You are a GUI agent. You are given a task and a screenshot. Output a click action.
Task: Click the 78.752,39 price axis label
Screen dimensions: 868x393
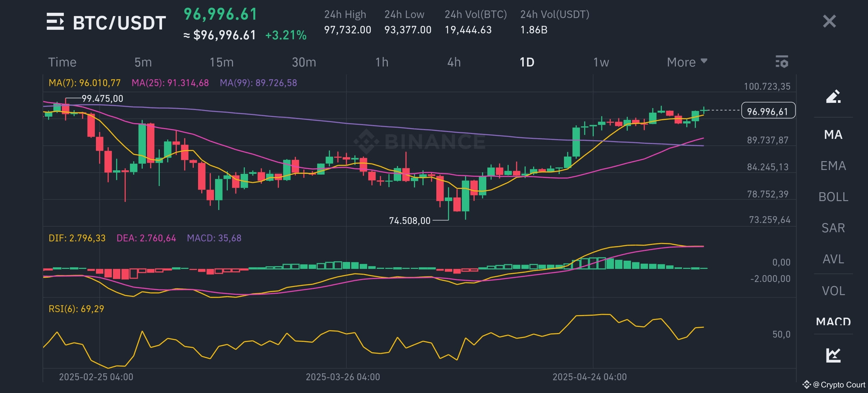768,195
